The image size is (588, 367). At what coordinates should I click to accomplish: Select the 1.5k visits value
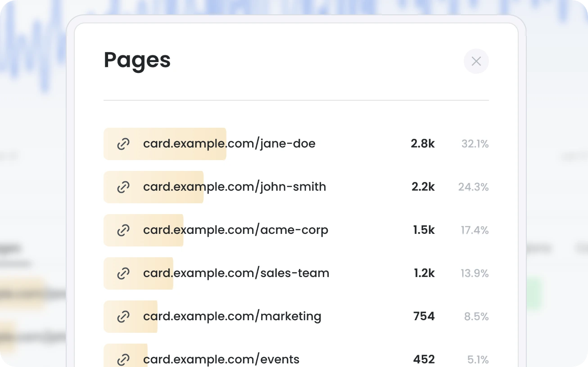pos(424,230)
